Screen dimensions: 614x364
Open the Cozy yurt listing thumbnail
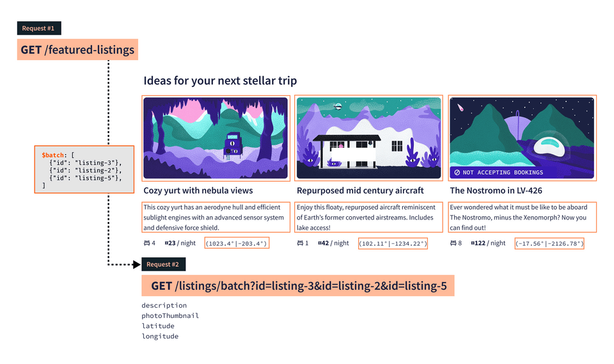click(216, 138)
